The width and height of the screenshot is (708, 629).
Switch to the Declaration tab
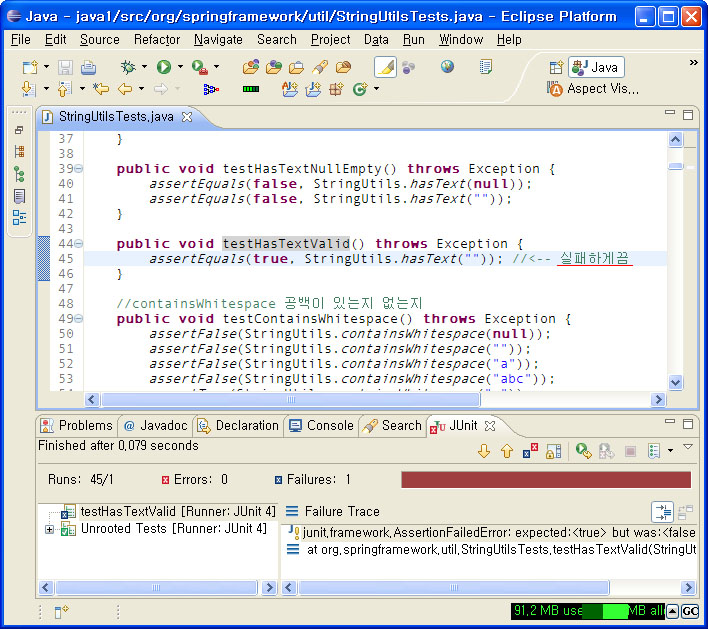tap(238, 426)
